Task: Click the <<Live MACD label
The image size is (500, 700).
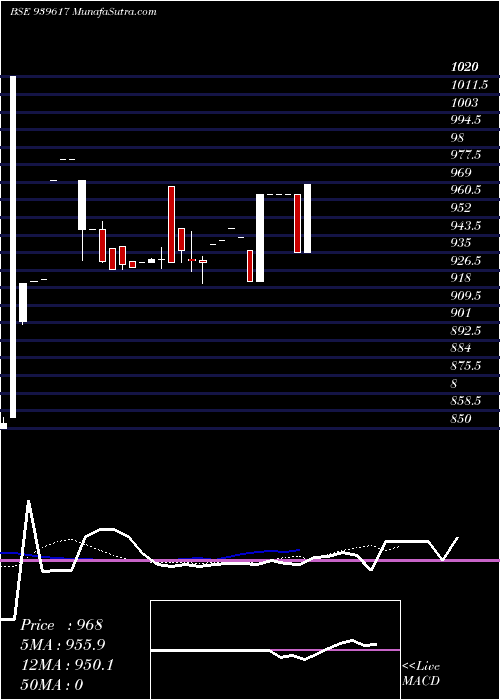Action: pyautogui.click(x=421, y=673)
